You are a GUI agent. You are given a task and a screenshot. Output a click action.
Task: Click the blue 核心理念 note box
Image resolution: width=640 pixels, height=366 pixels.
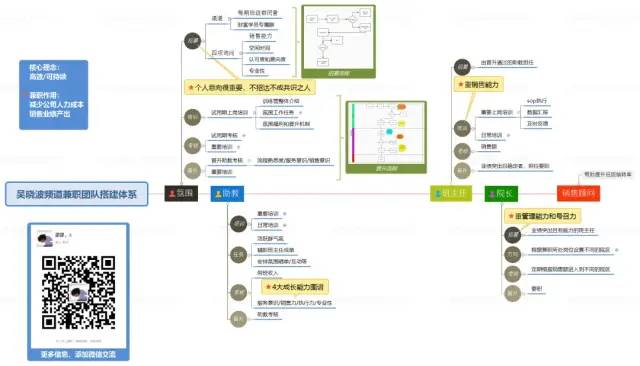point(53,95)
